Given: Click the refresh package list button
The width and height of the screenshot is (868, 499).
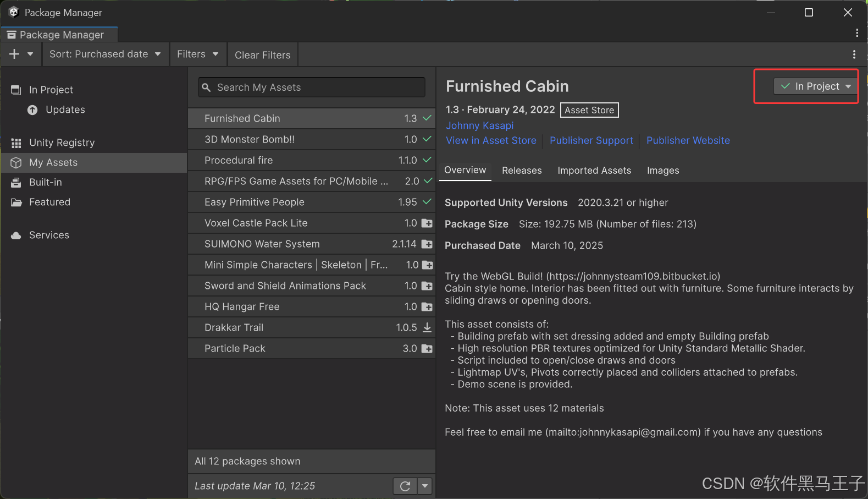Looking at the screenshot, I should (x=405, y=486).
